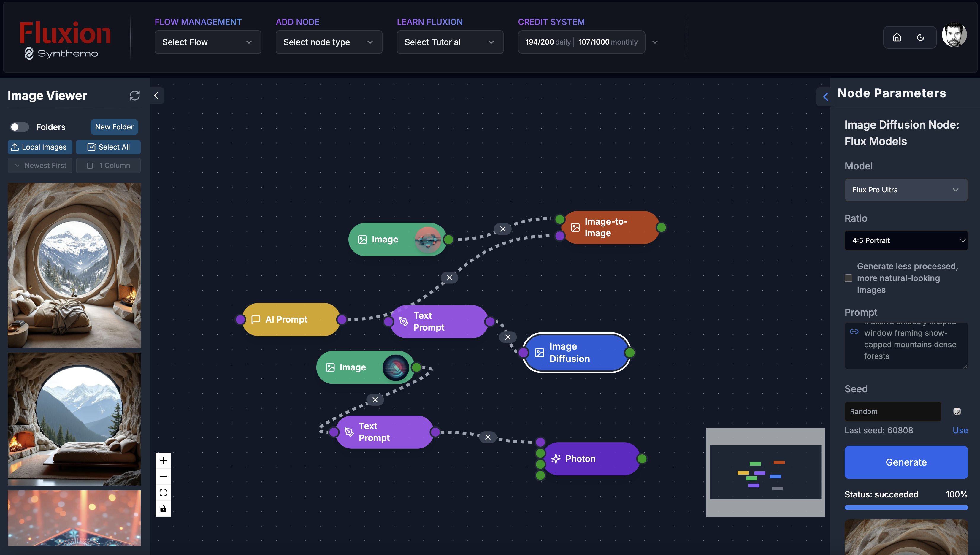Zoom in with the canvas plus control

pyautogui.click(x=163, y=460)
